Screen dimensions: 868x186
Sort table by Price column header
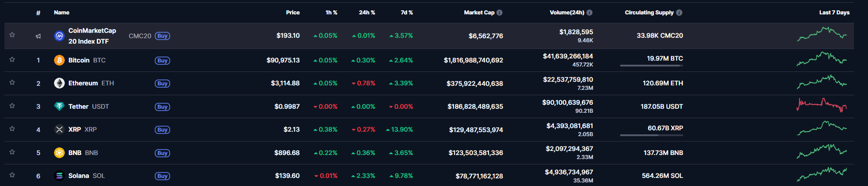click(292, 13)
